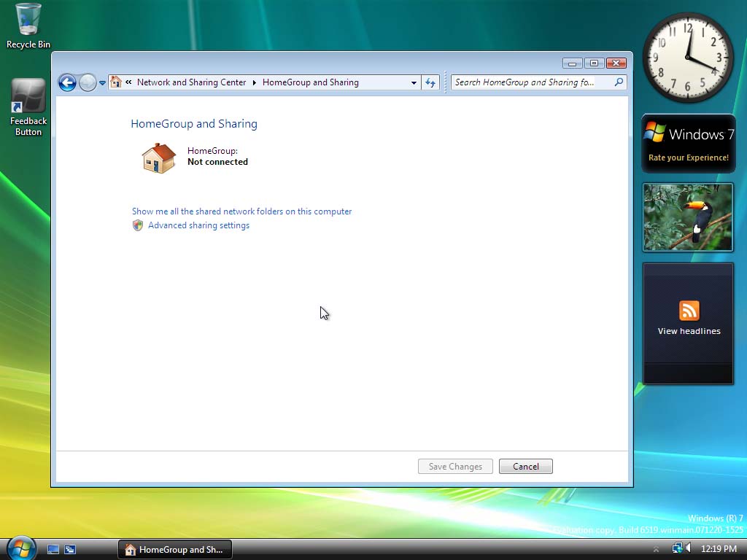Click the search magnifier icon

coord(619,82)
